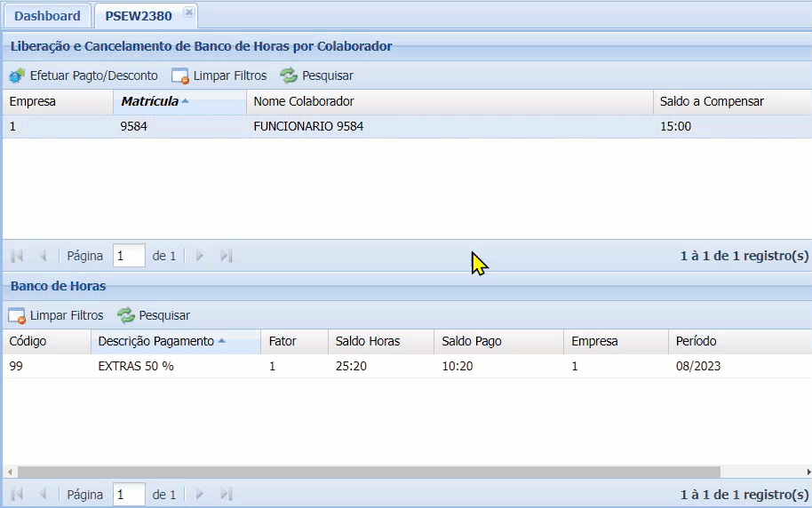The width and height of the screenshot is (812, 508).
Task: Click Banco de Horas Pesquisar icon
Action: point(126,315)
